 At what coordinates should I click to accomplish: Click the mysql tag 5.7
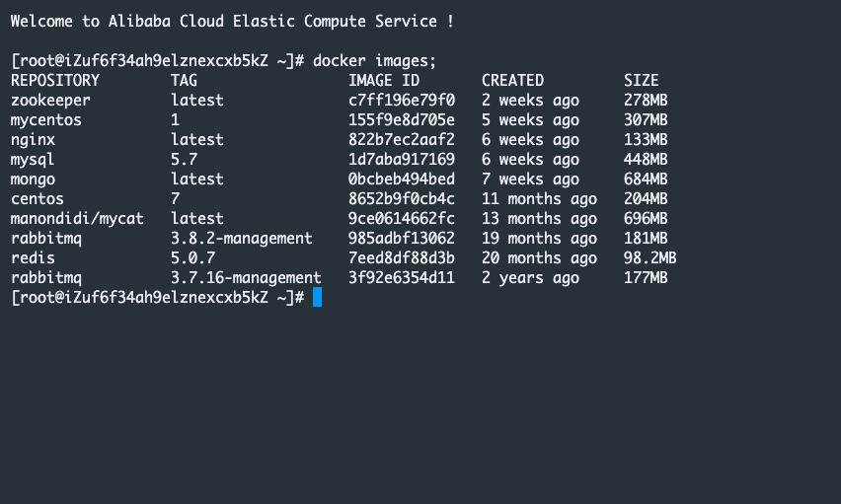184,159
